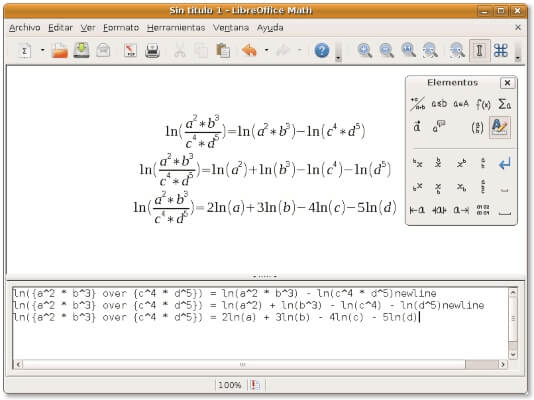
Task: Close the Elementos panel
Action: pyautogui.click(x=507, y=83)
